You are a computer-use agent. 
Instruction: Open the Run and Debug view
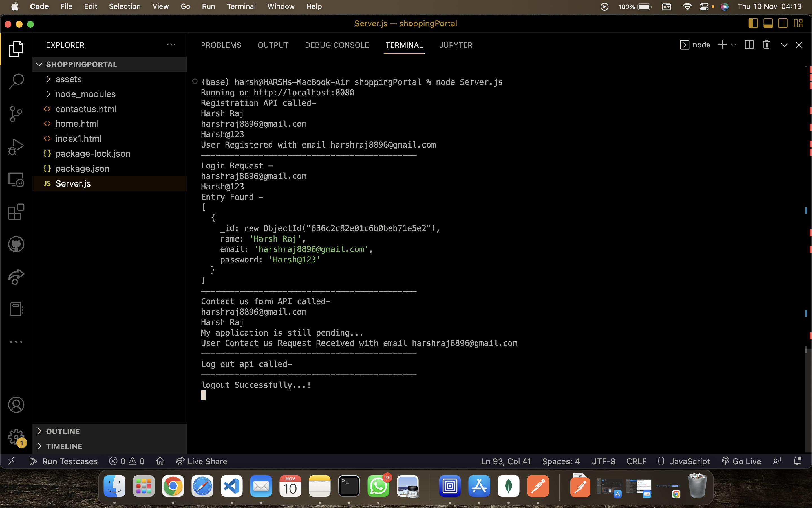16,147
